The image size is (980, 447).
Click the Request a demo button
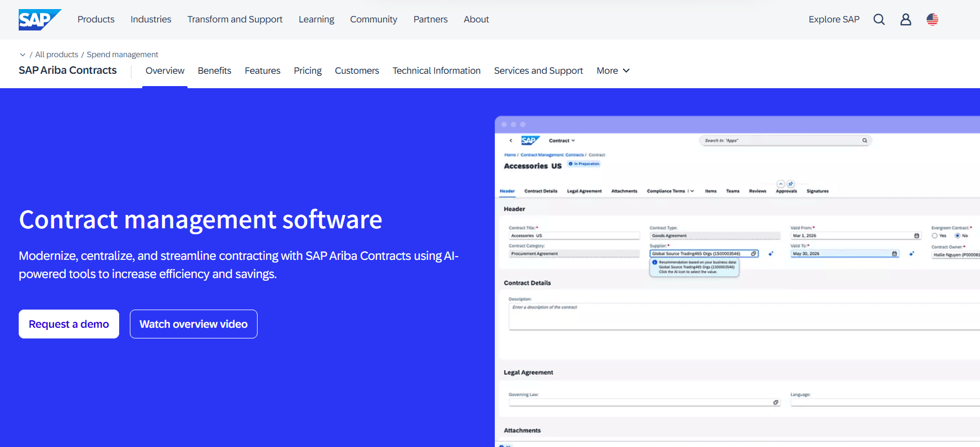click(x=69, y=324)
